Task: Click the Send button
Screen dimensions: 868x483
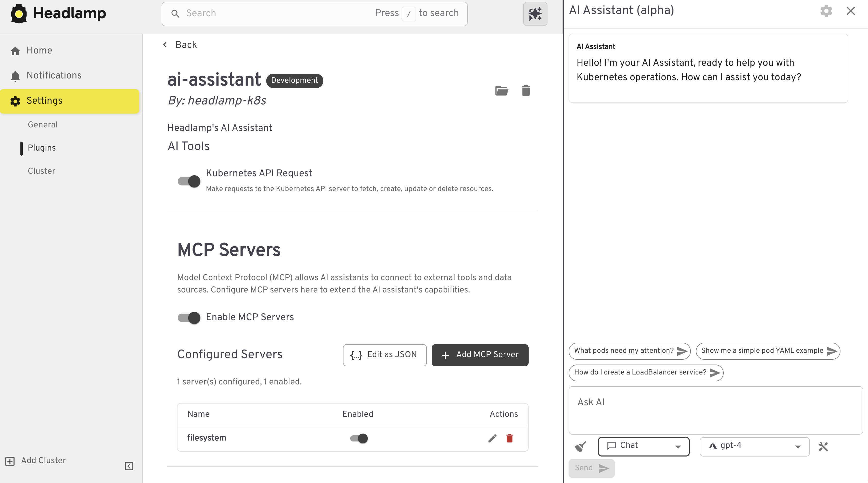Action: tap(591, 468)
